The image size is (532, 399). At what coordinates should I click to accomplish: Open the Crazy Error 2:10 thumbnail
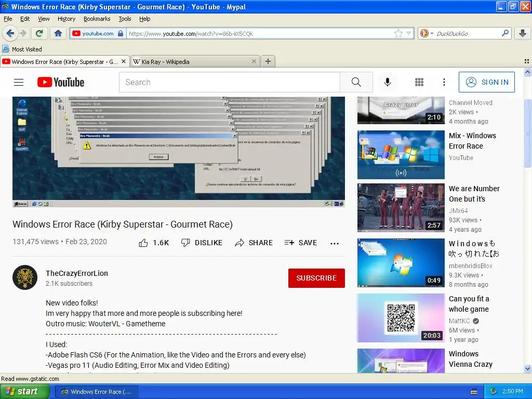click(401, 110)
